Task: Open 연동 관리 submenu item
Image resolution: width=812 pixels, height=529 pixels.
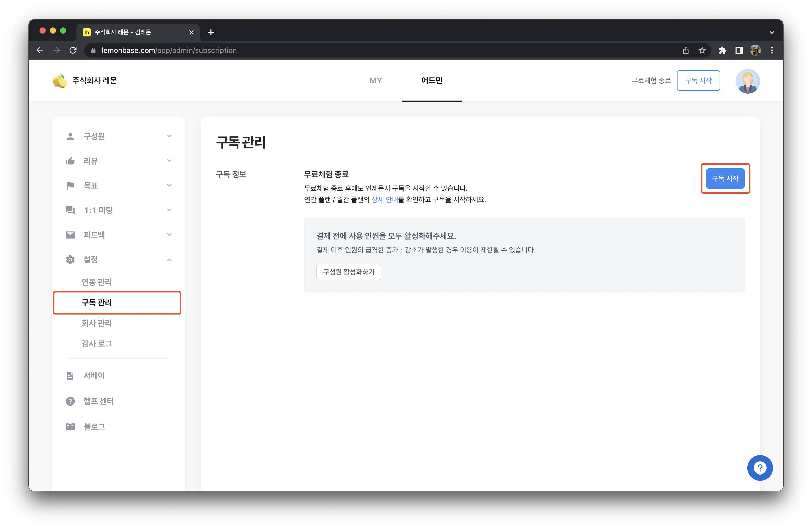Action: pyautogui.click(x=96, y=282)
